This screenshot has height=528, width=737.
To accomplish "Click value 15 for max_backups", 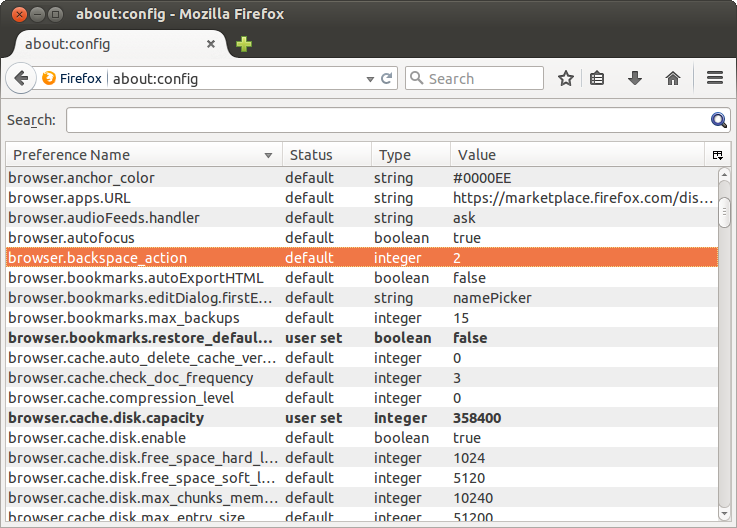I will click(x=461, y=318).
